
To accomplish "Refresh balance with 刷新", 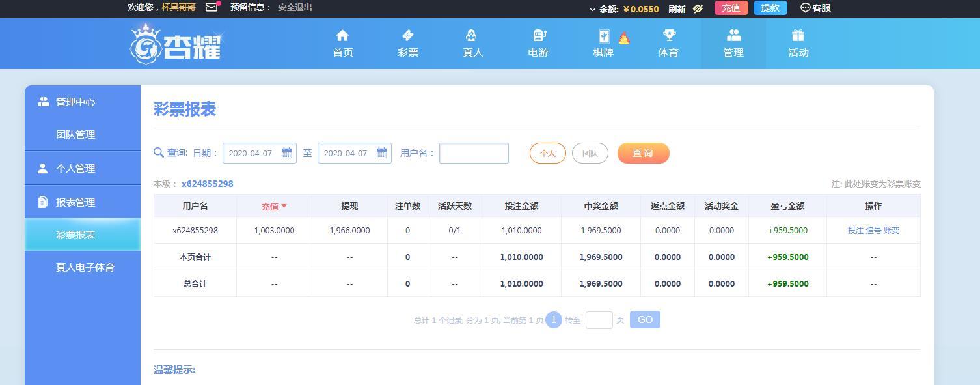I will point(677,9).
